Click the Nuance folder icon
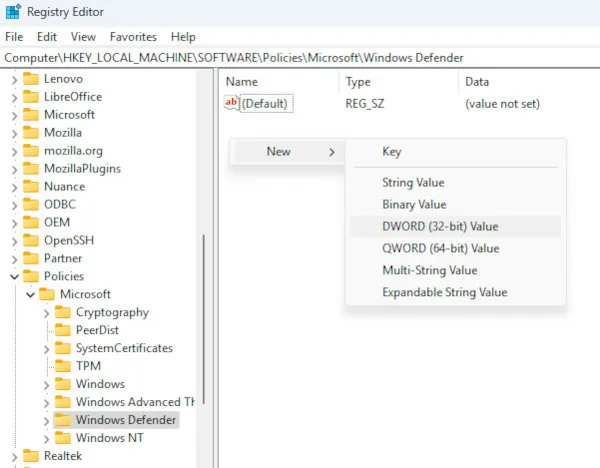The width and height of the screenshot is (600, 468). click(31, 187)
